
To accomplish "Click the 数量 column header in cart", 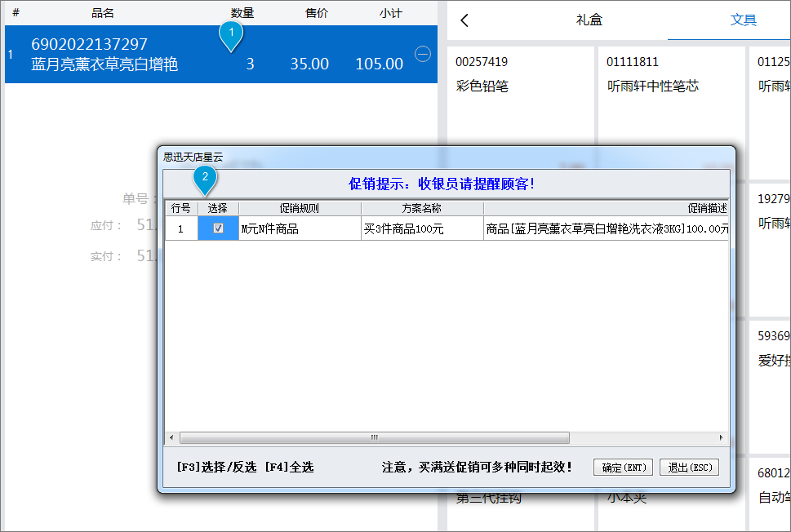I will [x=242, y=13].
